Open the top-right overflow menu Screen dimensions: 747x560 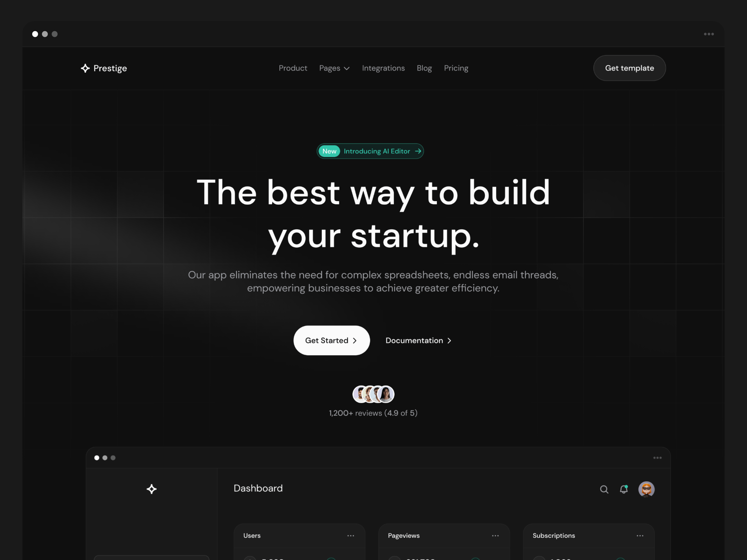tap(709, 34)
